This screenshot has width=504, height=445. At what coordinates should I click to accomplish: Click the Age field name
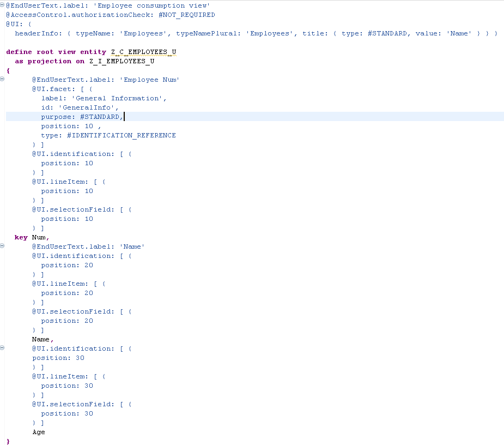point(39,432)
